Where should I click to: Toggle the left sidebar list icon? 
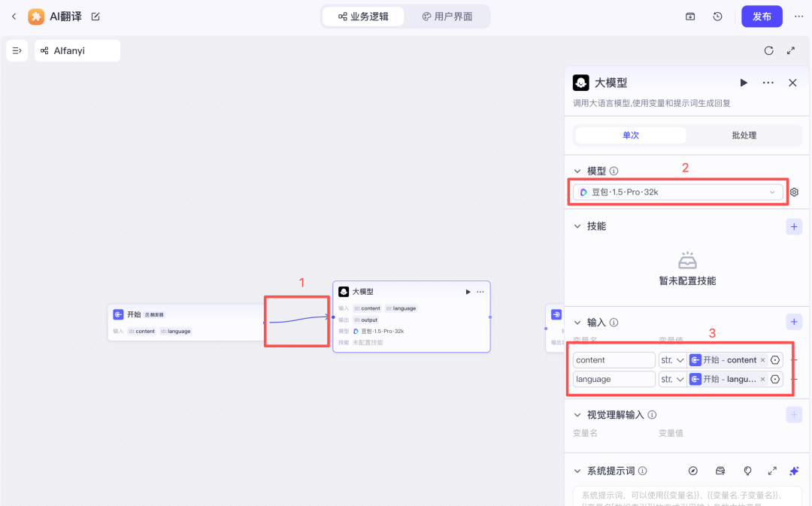pos(17,50)
